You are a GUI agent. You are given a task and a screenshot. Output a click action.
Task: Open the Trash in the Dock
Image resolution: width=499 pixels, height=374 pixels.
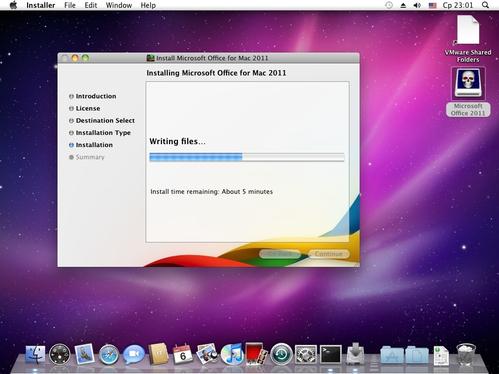tap(466, 355)
